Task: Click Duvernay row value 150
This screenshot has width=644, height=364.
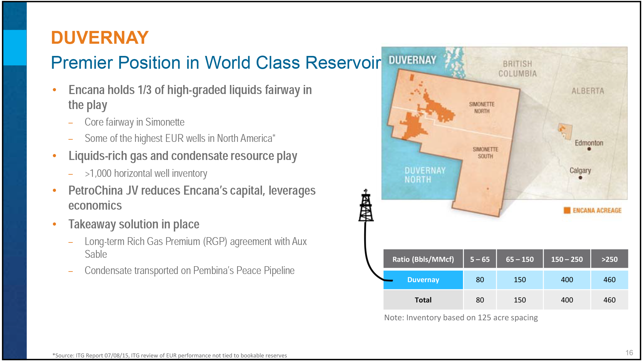Action: coord(520,280)
